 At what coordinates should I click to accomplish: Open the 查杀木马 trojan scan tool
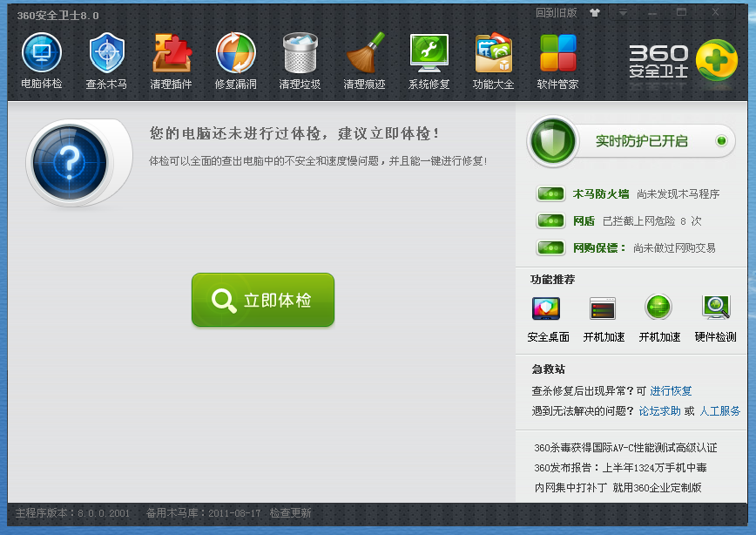[x=106, y=61]
